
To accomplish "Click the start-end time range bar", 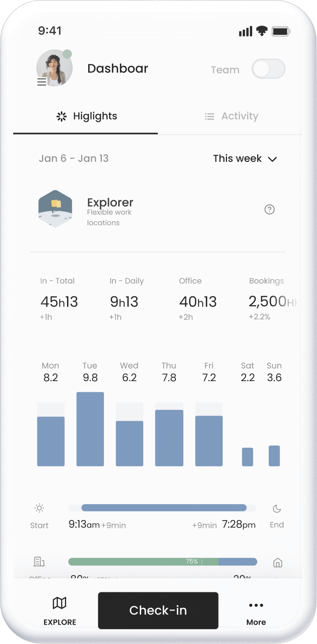I will pos(164,508).
